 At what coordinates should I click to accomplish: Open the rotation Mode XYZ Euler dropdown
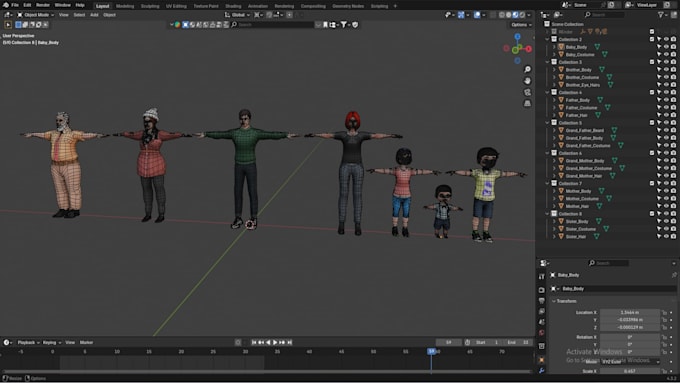[630, 362]
